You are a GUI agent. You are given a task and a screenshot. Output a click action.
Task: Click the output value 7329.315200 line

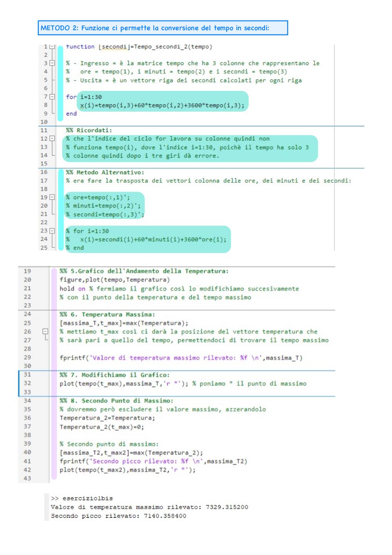[x=149, y=507]
